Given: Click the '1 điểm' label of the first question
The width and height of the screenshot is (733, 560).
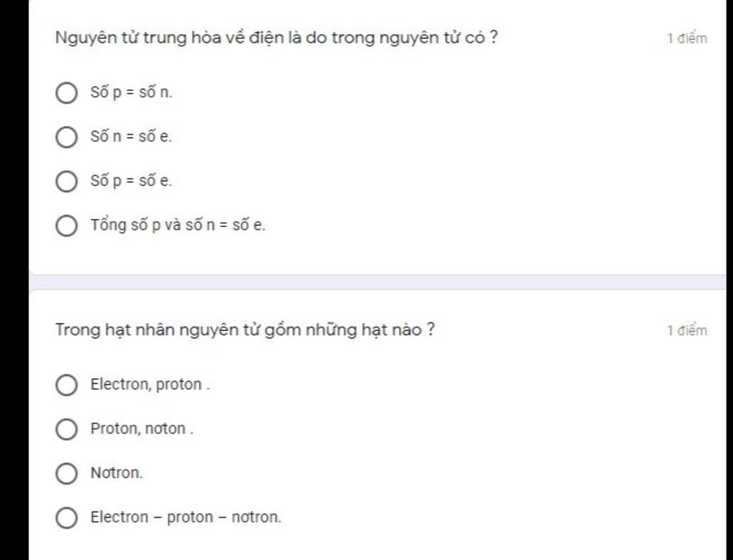Looking at the screenshot, I should [x=686, y=39].
